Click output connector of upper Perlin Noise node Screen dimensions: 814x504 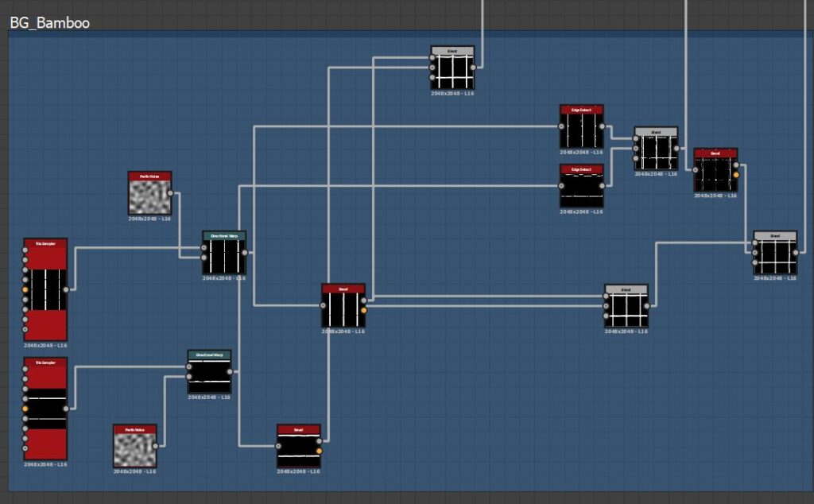click(170, 193)
